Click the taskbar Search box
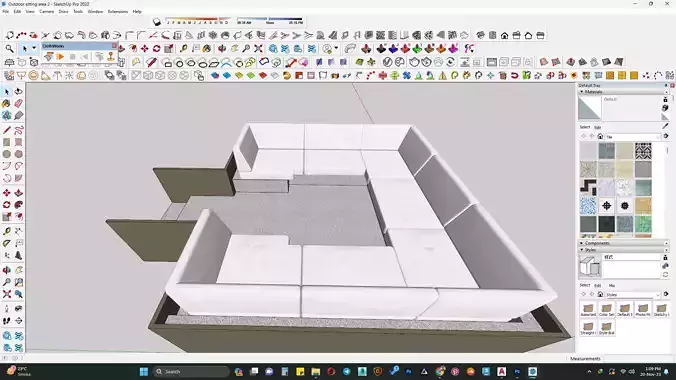 [191, 371]
